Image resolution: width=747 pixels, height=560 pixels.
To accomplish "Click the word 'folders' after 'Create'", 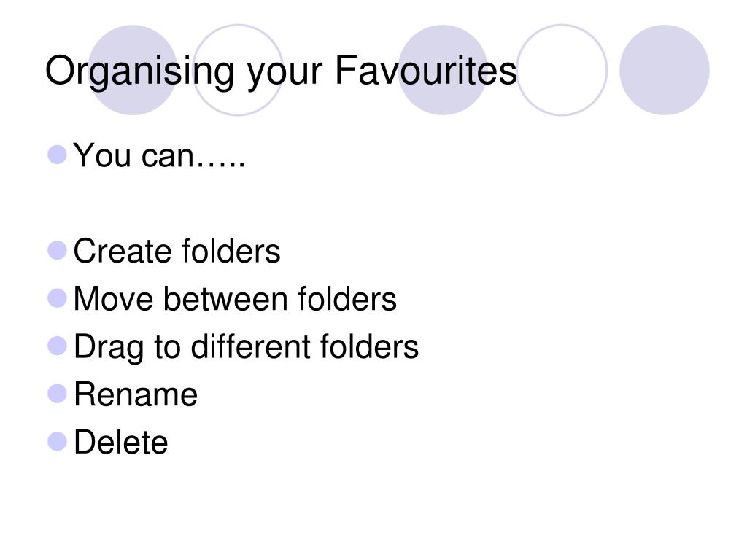I will (x=231, y=251).
